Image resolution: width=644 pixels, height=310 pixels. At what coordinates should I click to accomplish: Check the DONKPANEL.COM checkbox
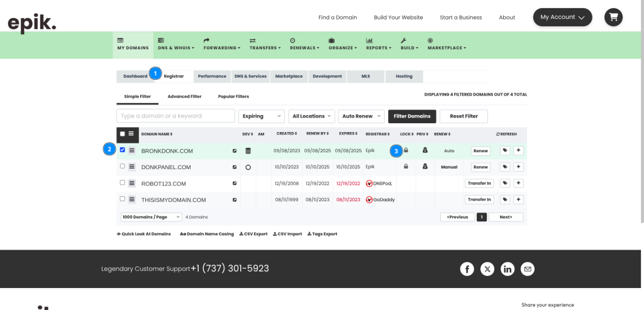(x=123, y=166)
